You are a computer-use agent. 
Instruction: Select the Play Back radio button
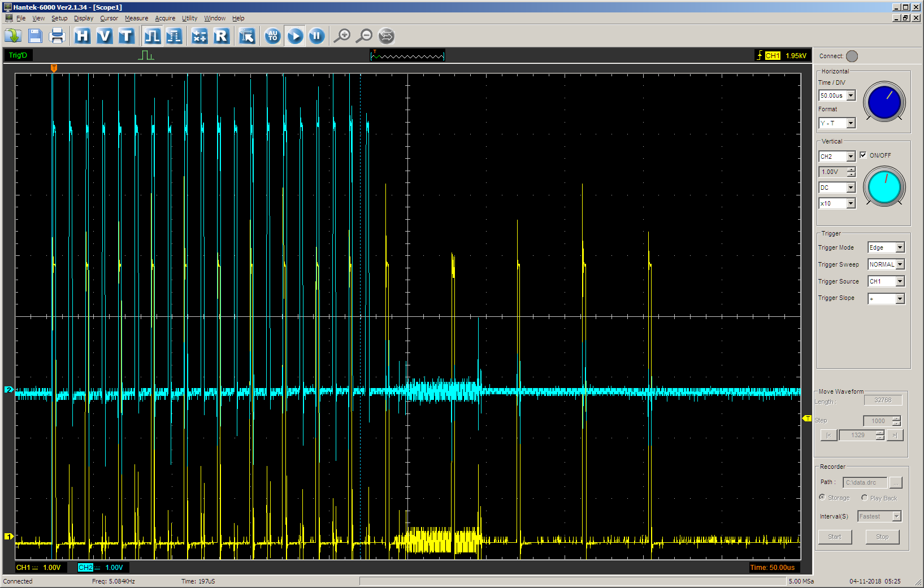pos(864,498)
